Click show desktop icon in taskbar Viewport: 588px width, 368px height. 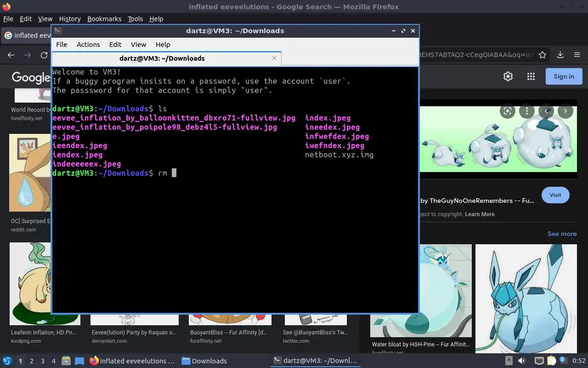pyautogui.click(x=79, y=361)
